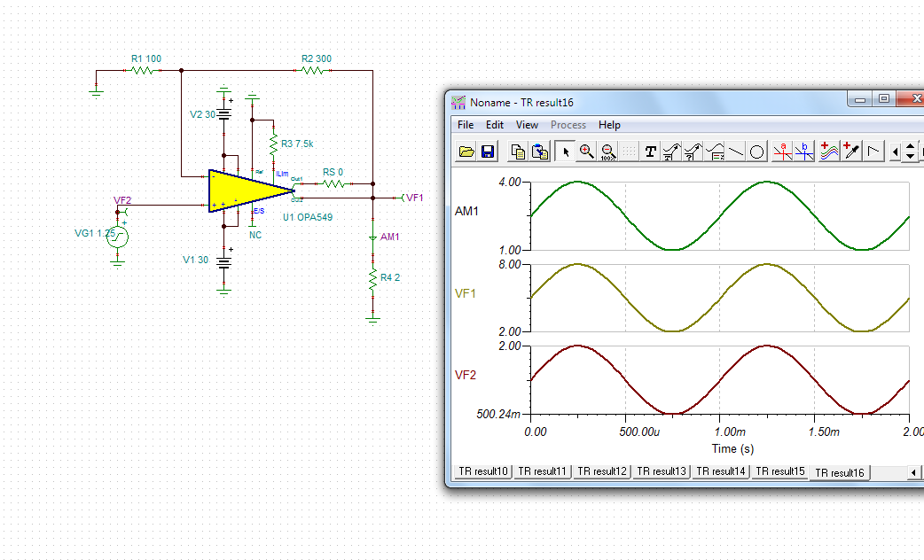924x560 pixels.
Task: Click the Open file folder icon
Action: pyautogui.click(x=466, y=152)
